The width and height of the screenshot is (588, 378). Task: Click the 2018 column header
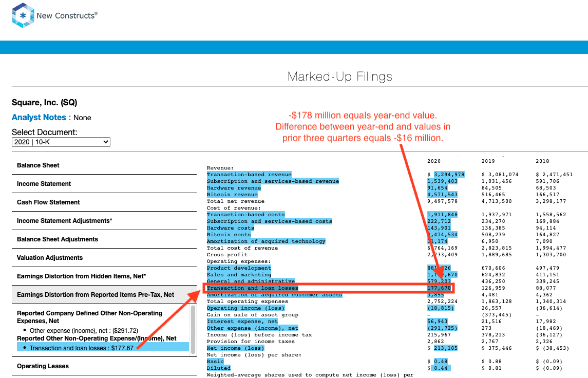point(542,161)
